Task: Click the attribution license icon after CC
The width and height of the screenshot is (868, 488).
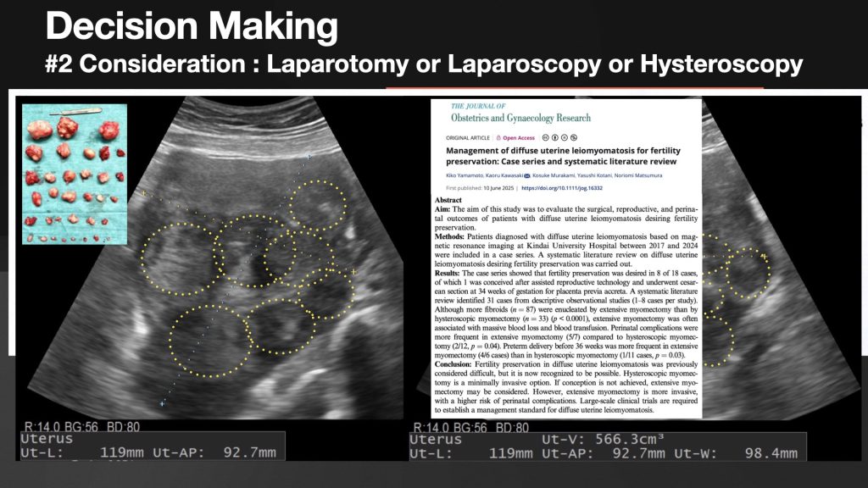Action: tap(555, 138)
